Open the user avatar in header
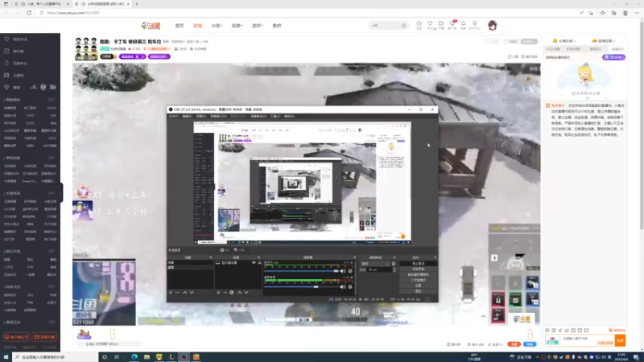The image size is (644, 362). [493, 26]
